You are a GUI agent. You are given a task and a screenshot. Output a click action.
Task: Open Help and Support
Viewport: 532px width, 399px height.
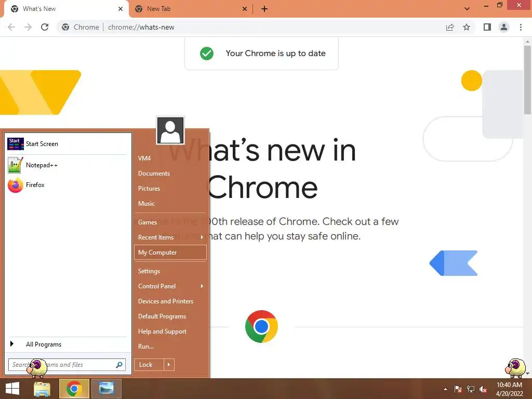click(170, 331)
